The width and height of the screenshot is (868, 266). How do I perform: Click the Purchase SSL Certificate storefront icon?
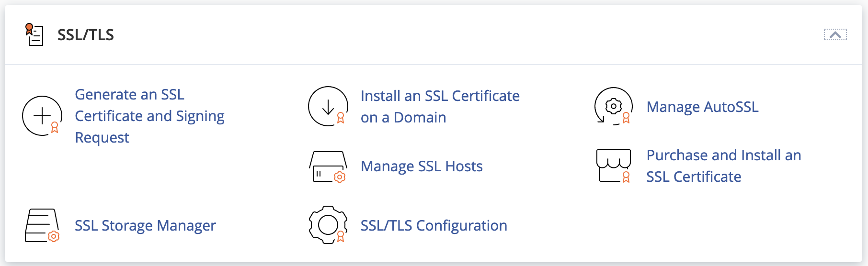pos(613,166)
